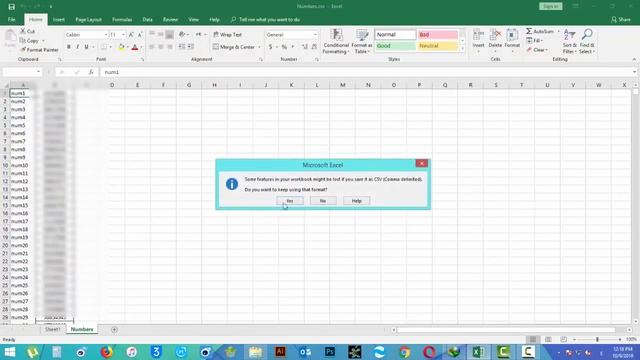Click the Tell me what you want search box
The image size is (640, 360).
(265, 20)
